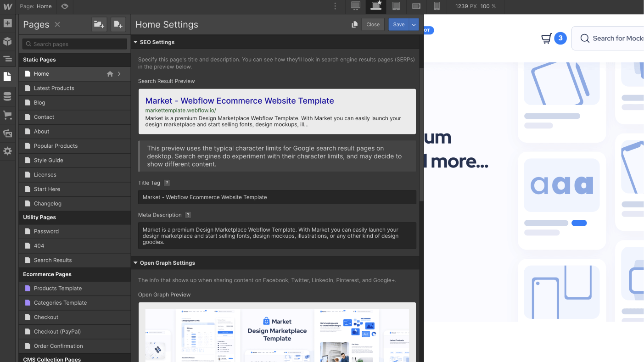This screenshot has width=644, height=362.
Task: Click into the Meta Description field
Action: coord(277,236)
